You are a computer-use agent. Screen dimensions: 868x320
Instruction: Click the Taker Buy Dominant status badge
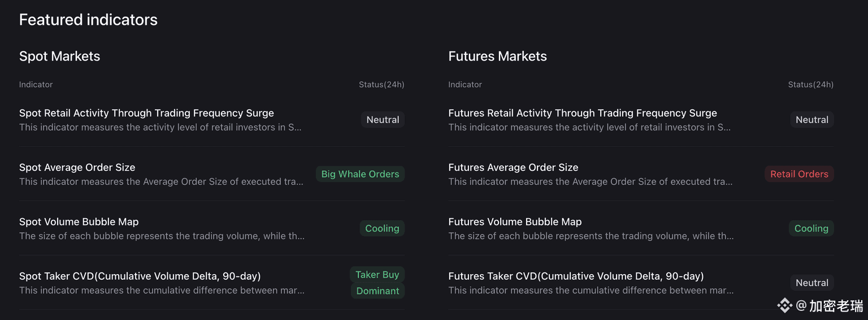pyautogui.click(x=377, y=283)
